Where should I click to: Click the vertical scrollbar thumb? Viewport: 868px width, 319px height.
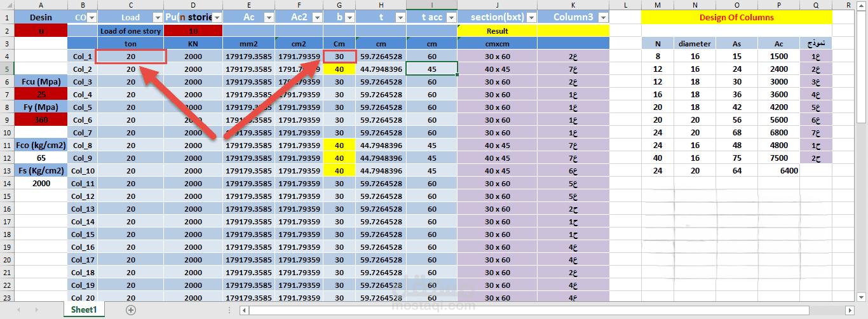coord(862,67)
